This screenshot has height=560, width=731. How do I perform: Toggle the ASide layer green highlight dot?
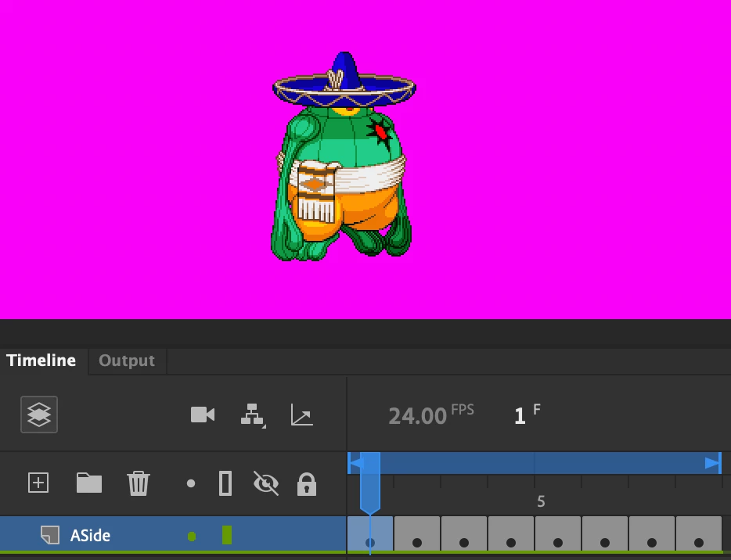click(192, 537)
